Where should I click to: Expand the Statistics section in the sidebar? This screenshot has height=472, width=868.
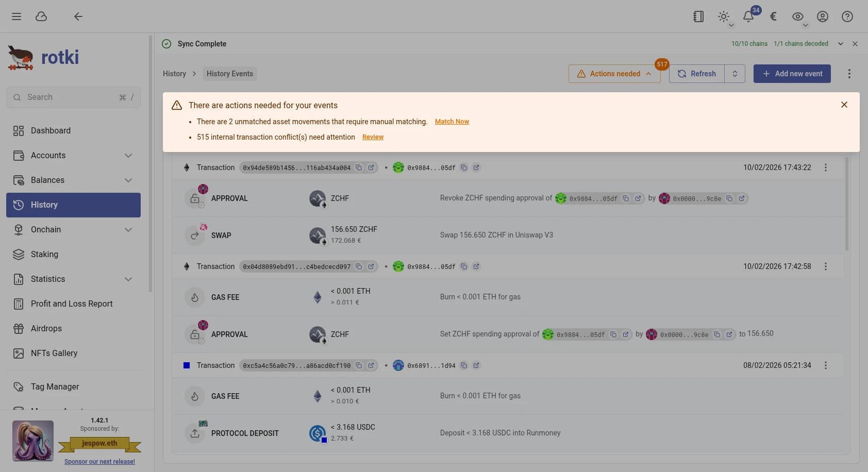pos(128,279)
